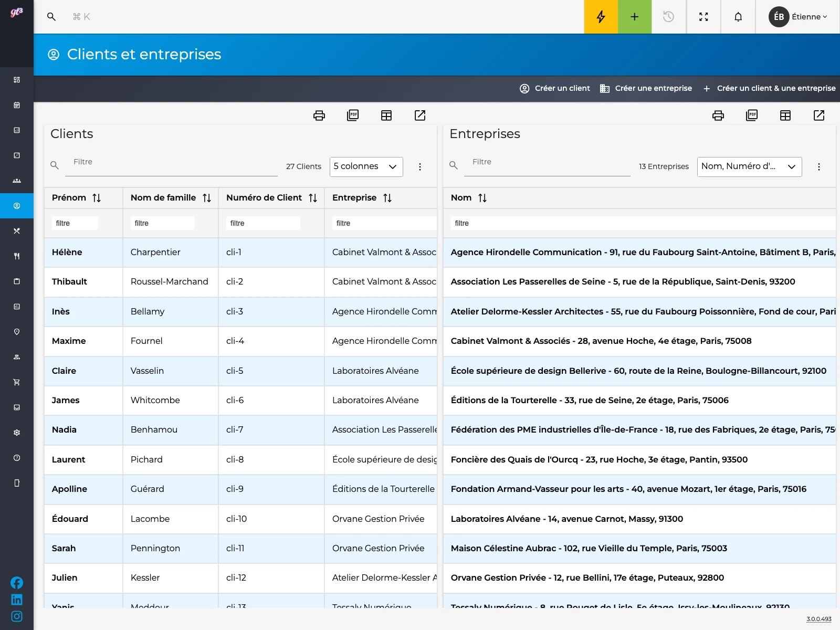Screen dimensions: 840x630
Task: Open the Clients three-dot options menu
Action: (x=420, y=167)
